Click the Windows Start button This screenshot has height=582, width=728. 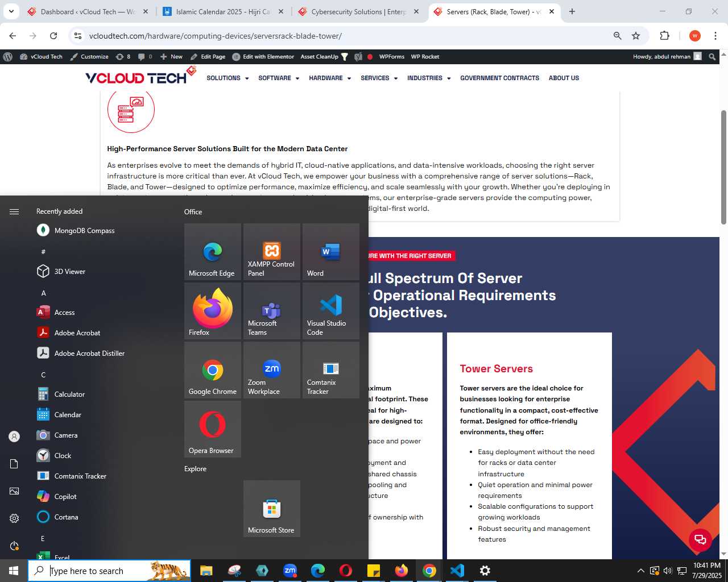click(14, 571)
